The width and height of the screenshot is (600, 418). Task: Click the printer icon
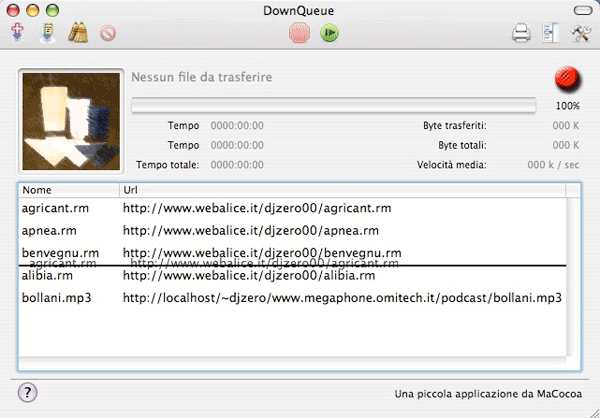[521, 34]
